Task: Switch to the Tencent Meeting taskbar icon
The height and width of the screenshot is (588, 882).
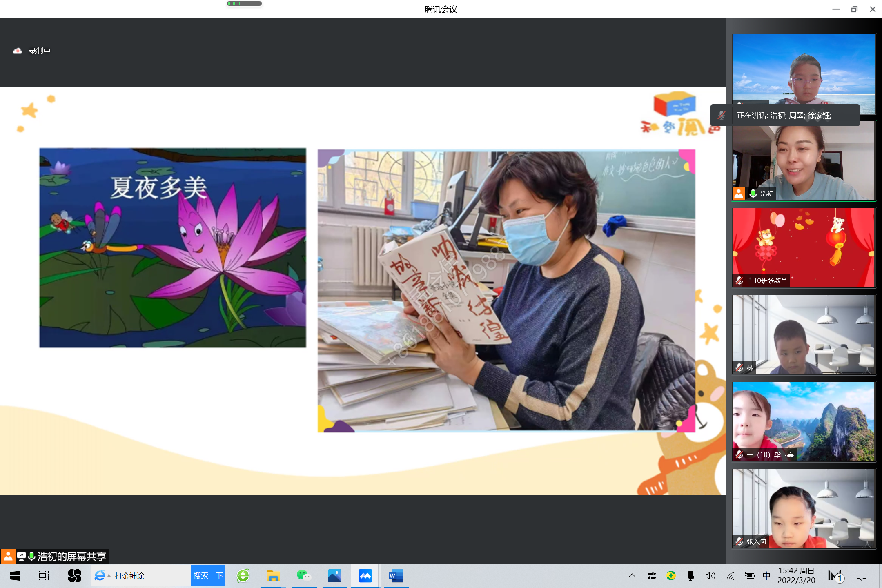Action: tap(365, 576)
